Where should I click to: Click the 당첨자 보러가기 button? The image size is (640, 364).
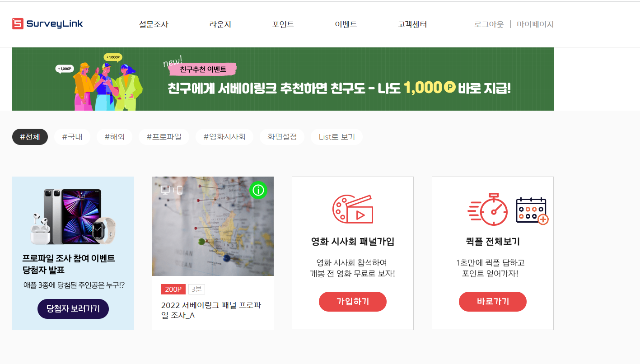pos(73,309)
